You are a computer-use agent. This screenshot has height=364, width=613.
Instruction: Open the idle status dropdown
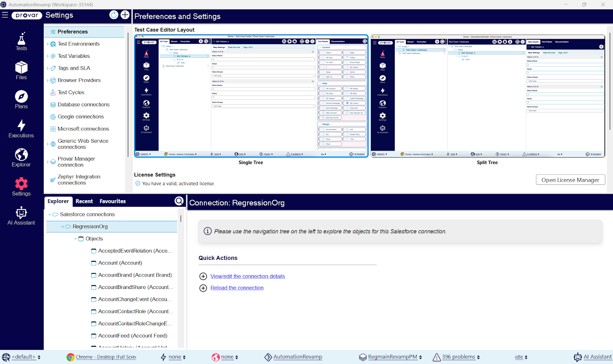(x=521, y=357)
